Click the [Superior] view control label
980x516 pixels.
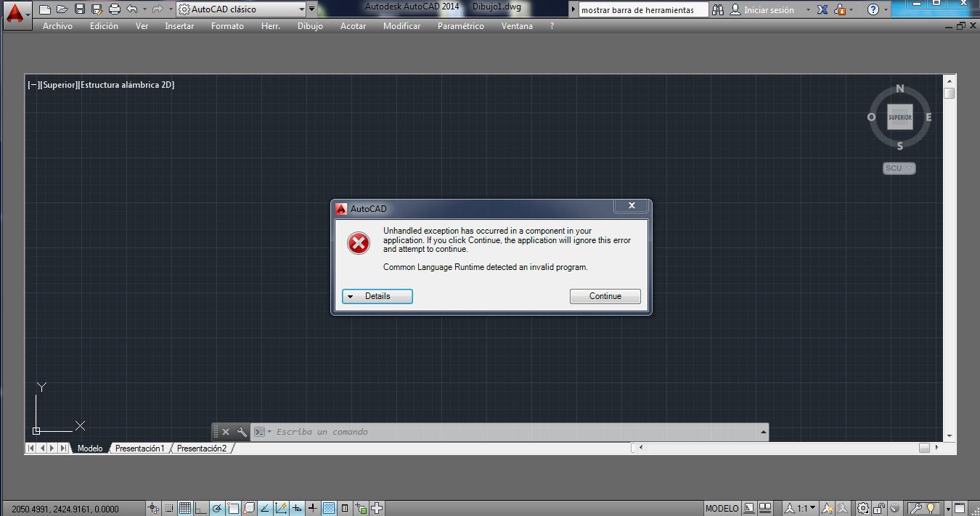click(x=59, y=85)
